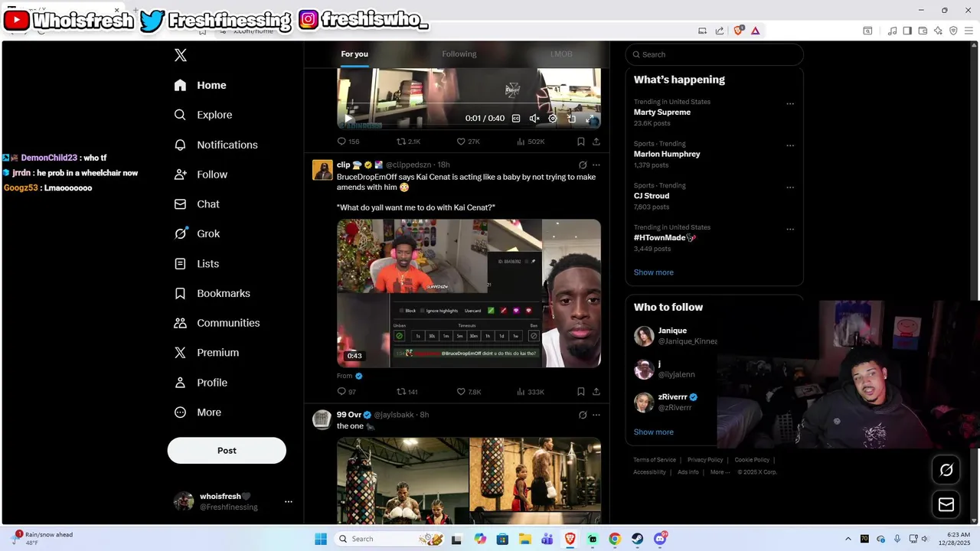This screenshot has width=980, height=551.
Task: Open options for Marty Supreme trend
Action: pyautogui.click(x=790, y=103)
